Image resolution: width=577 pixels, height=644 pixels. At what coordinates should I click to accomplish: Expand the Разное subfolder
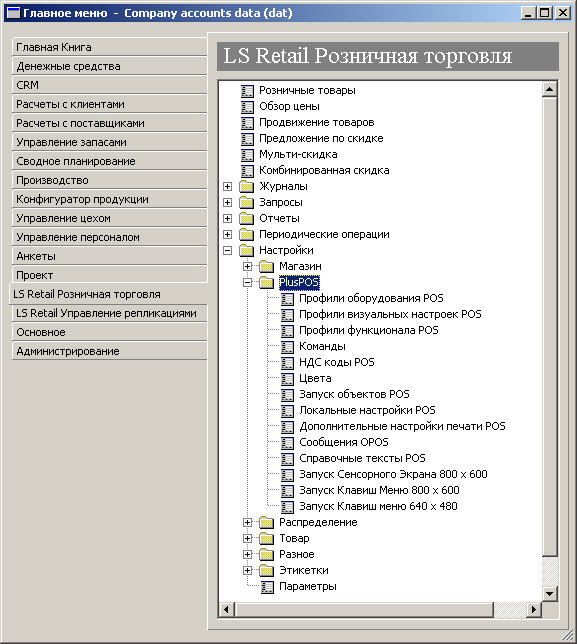(247, 555)
